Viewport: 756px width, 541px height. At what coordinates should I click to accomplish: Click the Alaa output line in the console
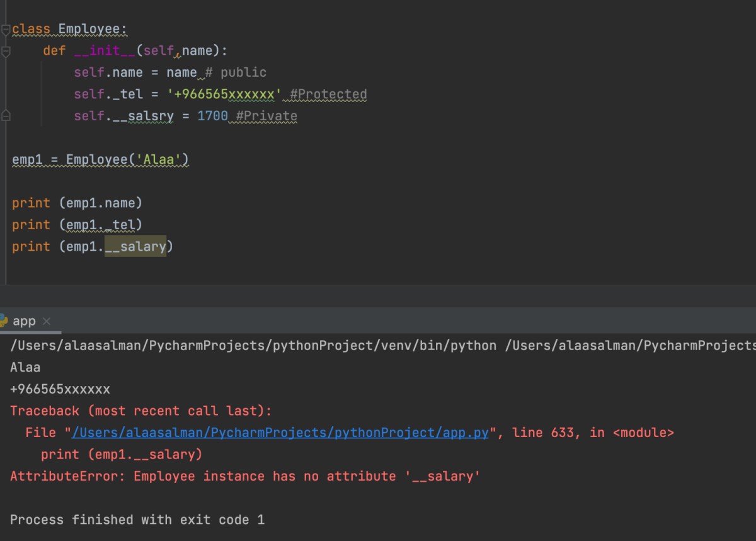[x=25, y=367]
